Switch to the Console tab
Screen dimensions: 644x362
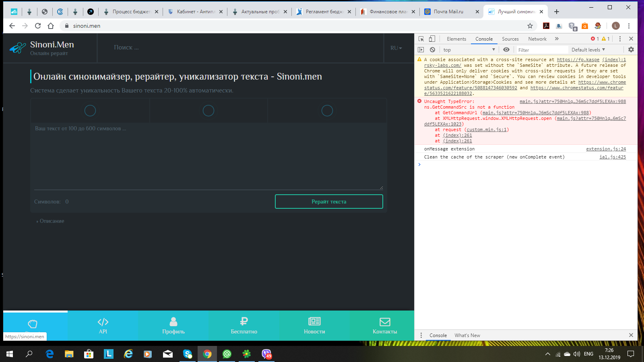[484, 39]
